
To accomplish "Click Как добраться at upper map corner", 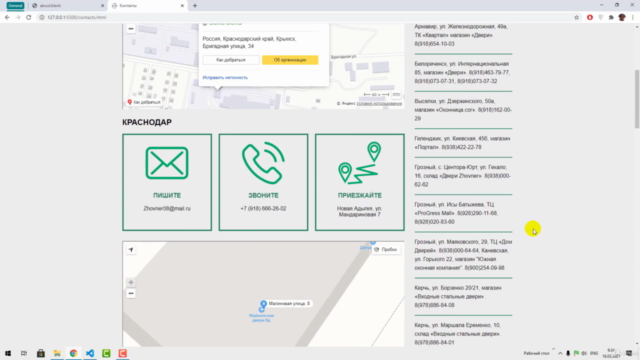I will pyautogui.click(x=144, y=102).
